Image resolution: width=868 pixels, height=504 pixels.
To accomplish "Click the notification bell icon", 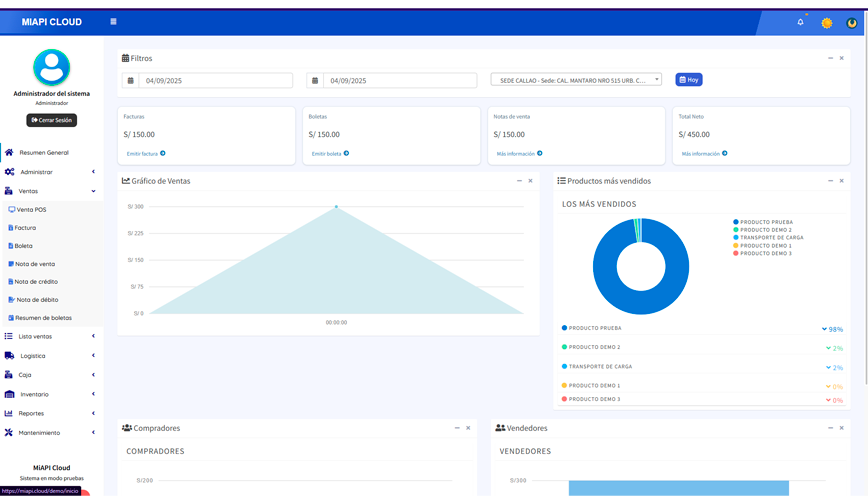I will [x=800, y=22].
